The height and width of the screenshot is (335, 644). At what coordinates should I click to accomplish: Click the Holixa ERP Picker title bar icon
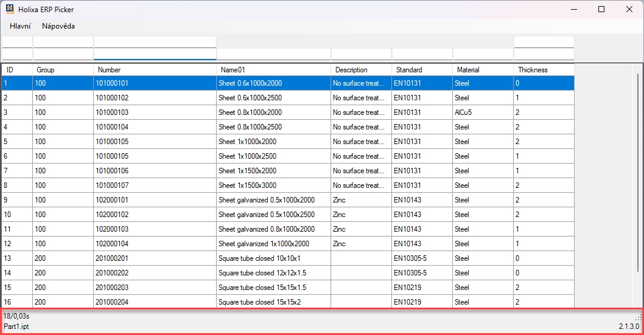(x=10, y=9)
